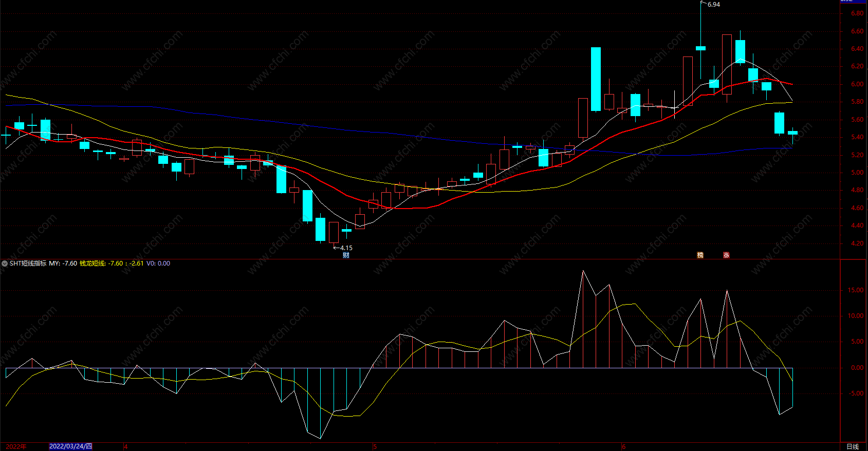Image resolution: width=868 pixels, height=451 pixels.
Task: Jump to month 4 marker on timeline
Action: click(x=125, y=446)
